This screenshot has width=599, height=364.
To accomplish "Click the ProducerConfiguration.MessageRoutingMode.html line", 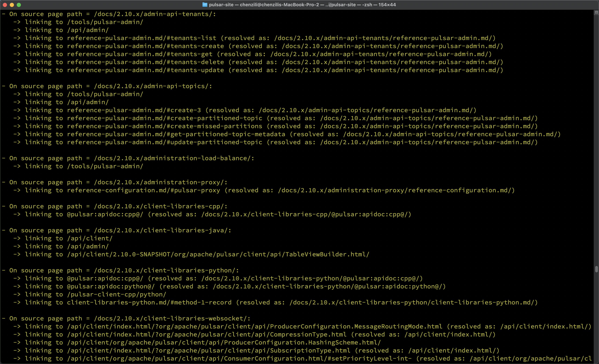I will coord(302,326).
